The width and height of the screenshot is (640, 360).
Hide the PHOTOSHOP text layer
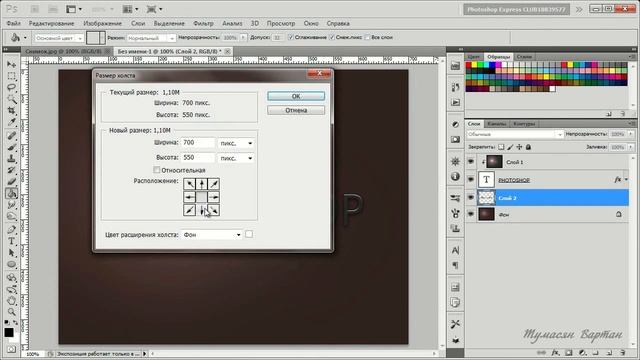point(471,180)
